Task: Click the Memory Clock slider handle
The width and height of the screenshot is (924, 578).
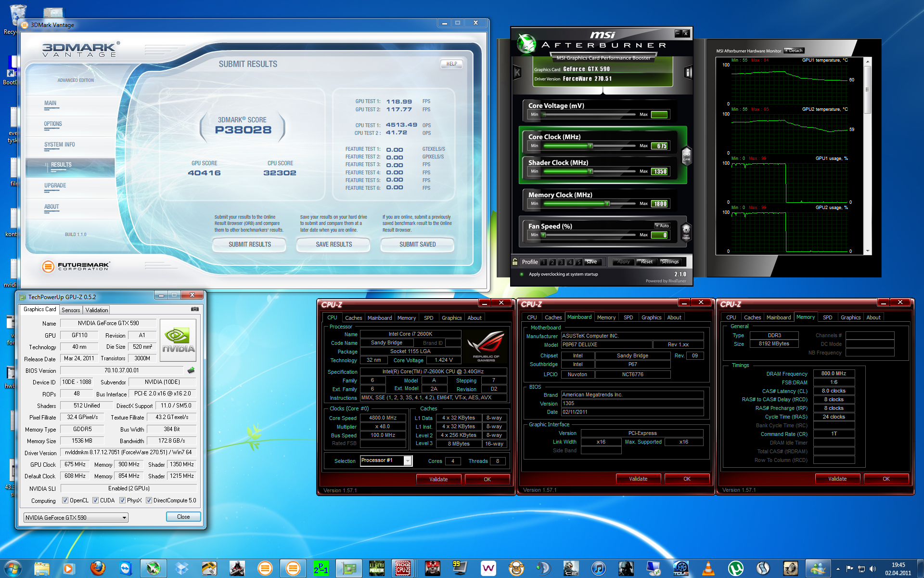Action: point(607,204)
